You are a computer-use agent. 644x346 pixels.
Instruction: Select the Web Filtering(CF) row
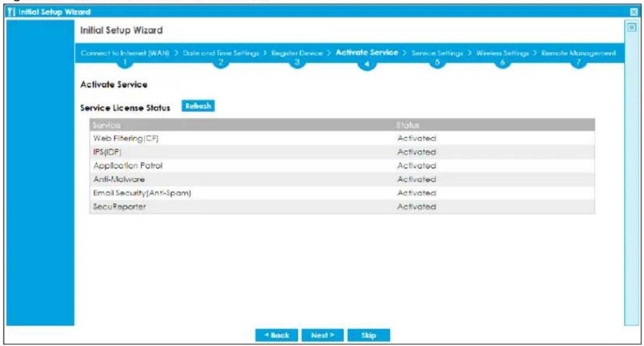click(x=342, y=139)
